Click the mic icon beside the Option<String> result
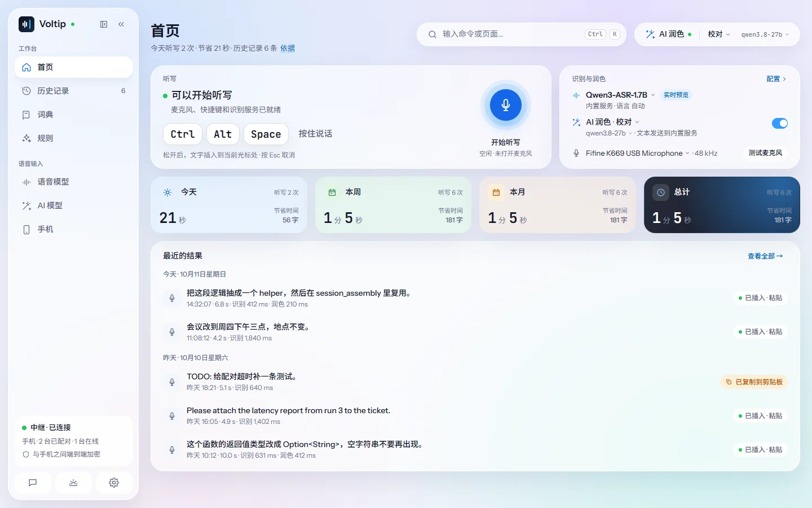The height and width of the screenshot is (508, 812). pyautogui.click(x=172, y=450)
